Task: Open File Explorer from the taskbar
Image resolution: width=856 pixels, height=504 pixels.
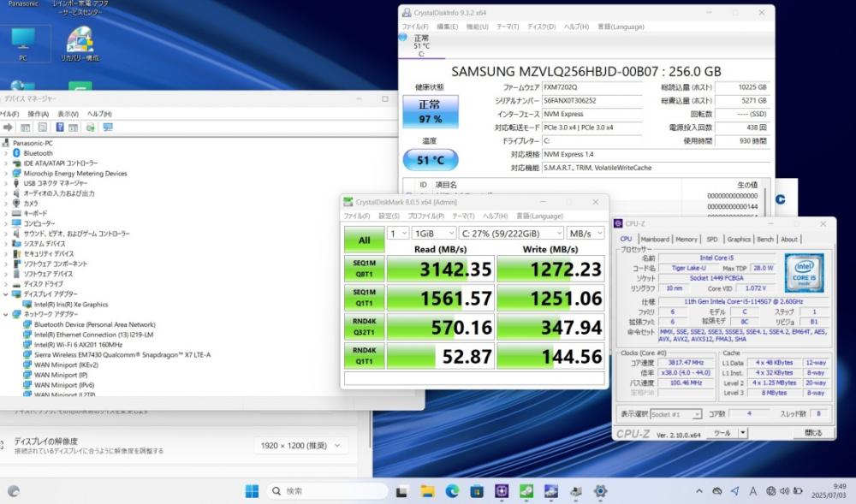Action: [x=427, y=491]
